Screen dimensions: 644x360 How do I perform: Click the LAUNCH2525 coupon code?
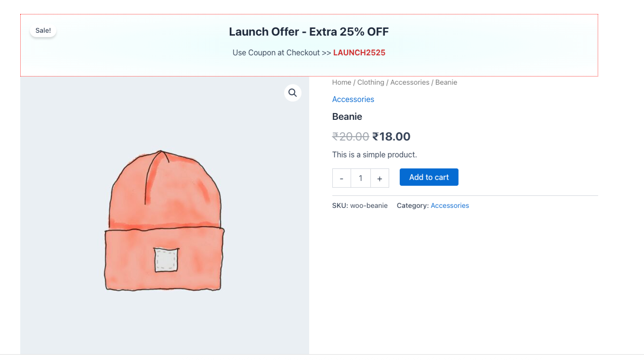click(x=359, y=52)
